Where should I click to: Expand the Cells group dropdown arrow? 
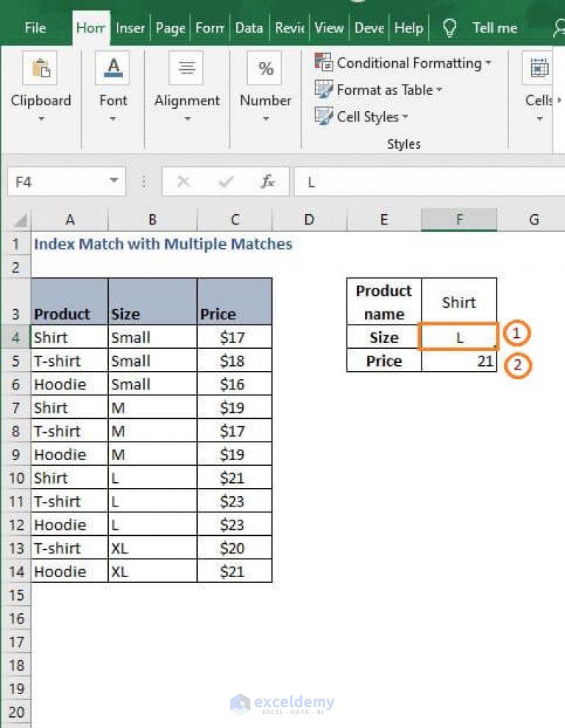click(539, 119)
